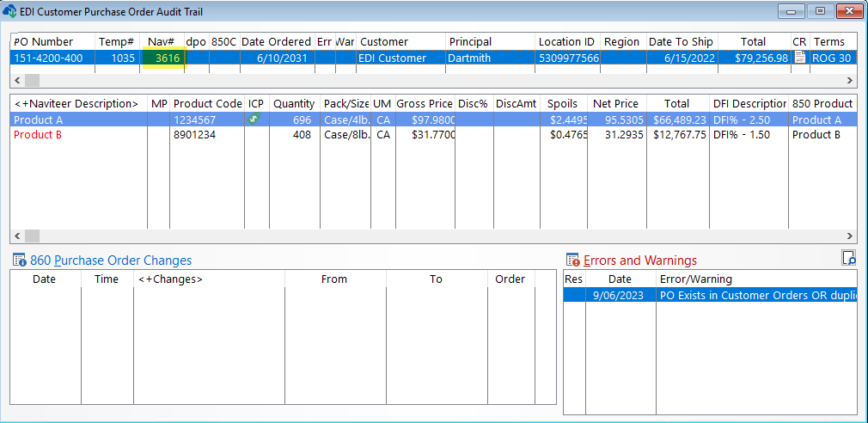Click product code 1234567
Screen dimensions: 868x423
(194, 120)
